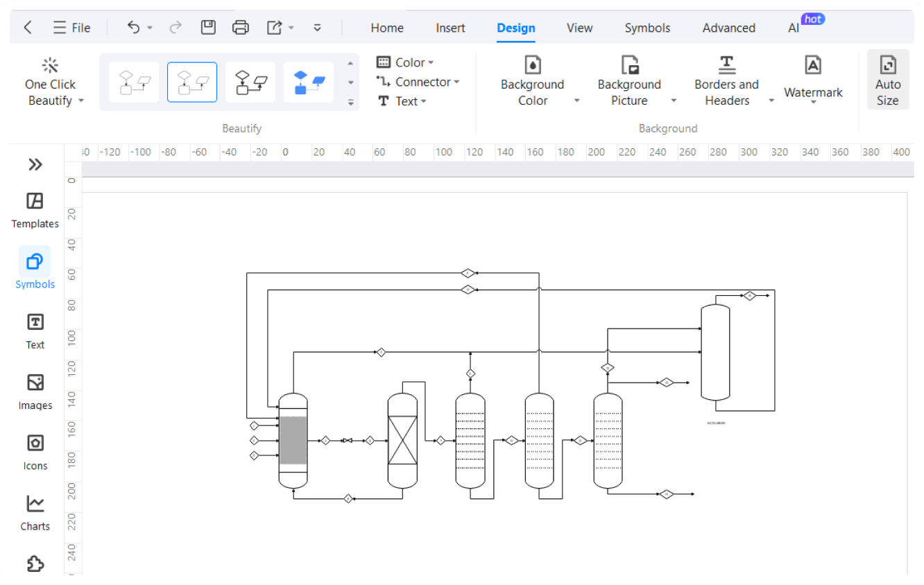This screenshot has height=585, width=924.
Task: Open the Text sidebar panel
Action: 35,331
